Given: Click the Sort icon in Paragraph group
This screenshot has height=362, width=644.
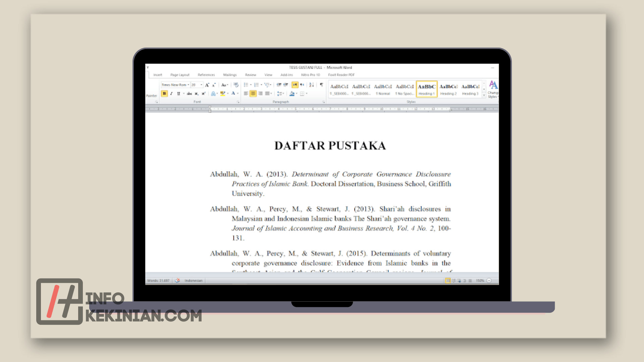Looking at the screenshot, I should point(311,85).
